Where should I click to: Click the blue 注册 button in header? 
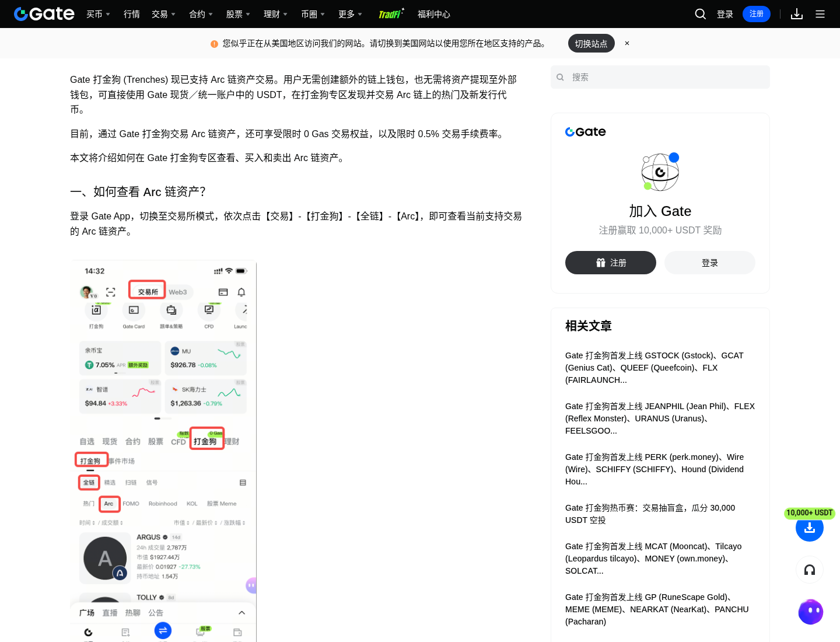(x=757, y=14)
